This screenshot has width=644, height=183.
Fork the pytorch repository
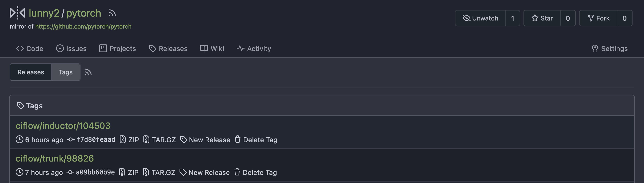click(x=598, y=18)
